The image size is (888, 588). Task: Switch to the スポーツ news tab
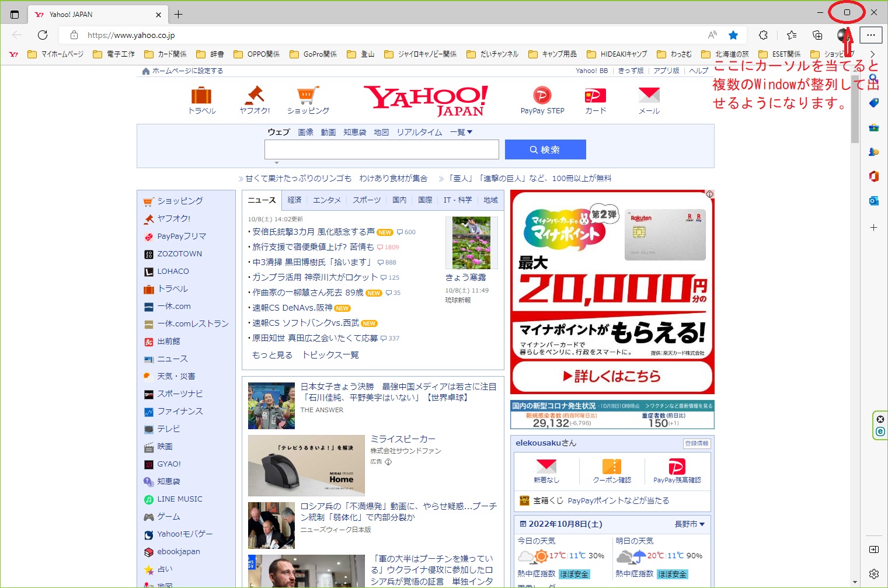(367, 200)
